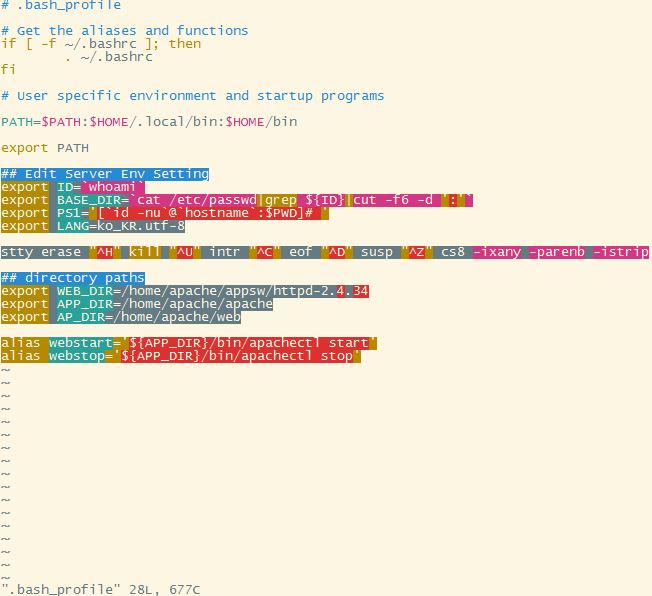This screenshot has height=596, width=652.
Task: Click the 'intr' word in stty line
Action: [x=225, y=252]
